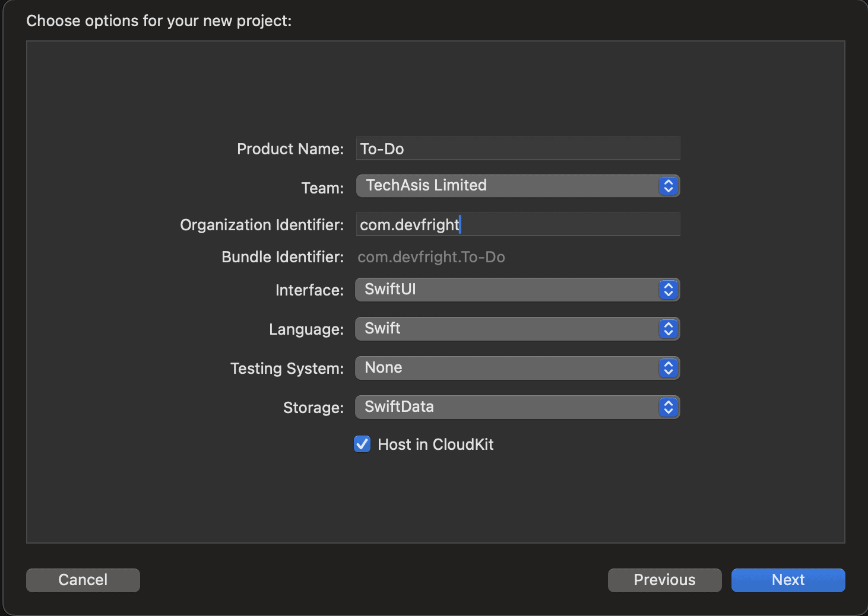
Task: Open the Team selection dropdown
Action: (x=517, y=186)
